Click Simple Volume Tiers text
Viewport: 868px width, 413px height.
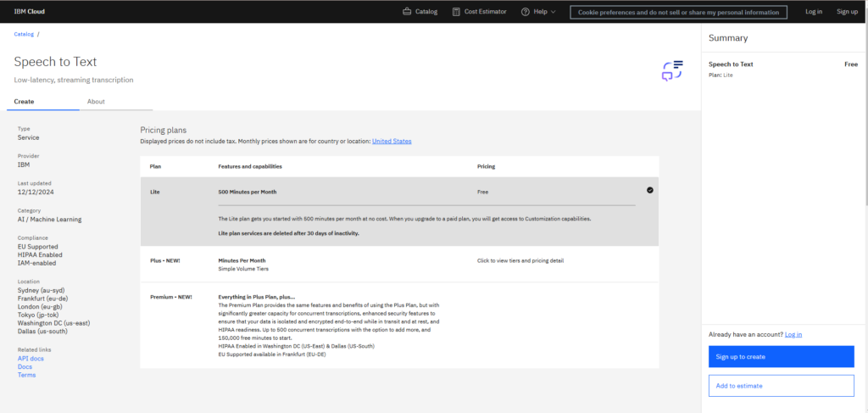(x=244, y=269)
